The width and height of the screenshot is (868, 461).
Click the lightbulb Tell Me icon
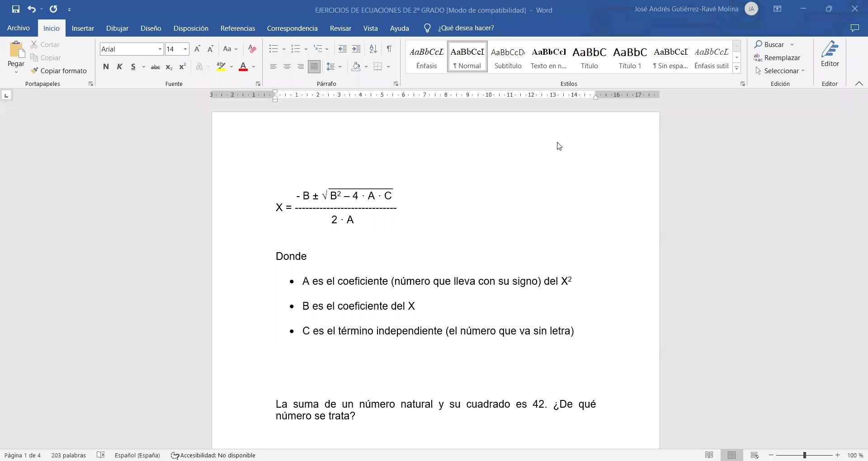(427, 28)
